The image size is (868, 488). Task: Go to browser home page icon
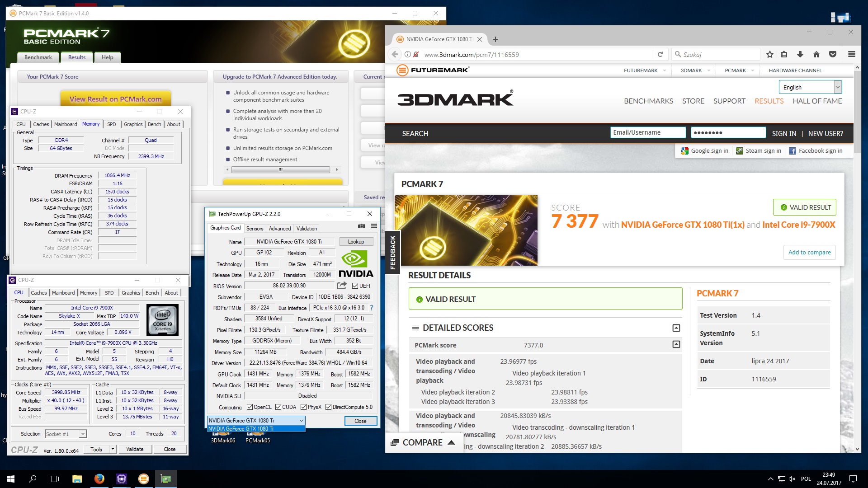(x=816, y=54)
